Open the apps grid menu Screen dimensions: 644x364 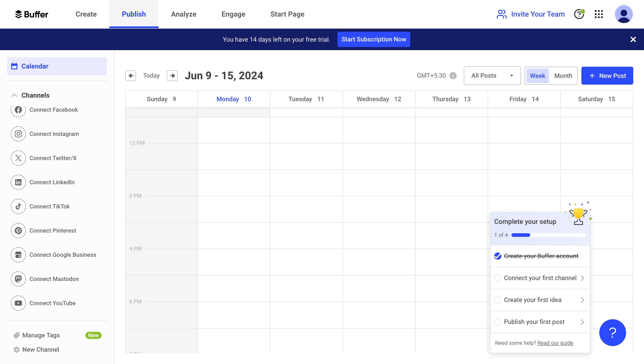[x=599, y=14]
